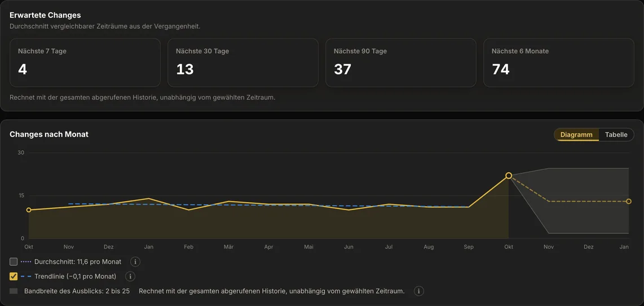This screenshot has height=306, width=644.
Task: Switch to the Tabelle view
Action: [x=616, y=134]
